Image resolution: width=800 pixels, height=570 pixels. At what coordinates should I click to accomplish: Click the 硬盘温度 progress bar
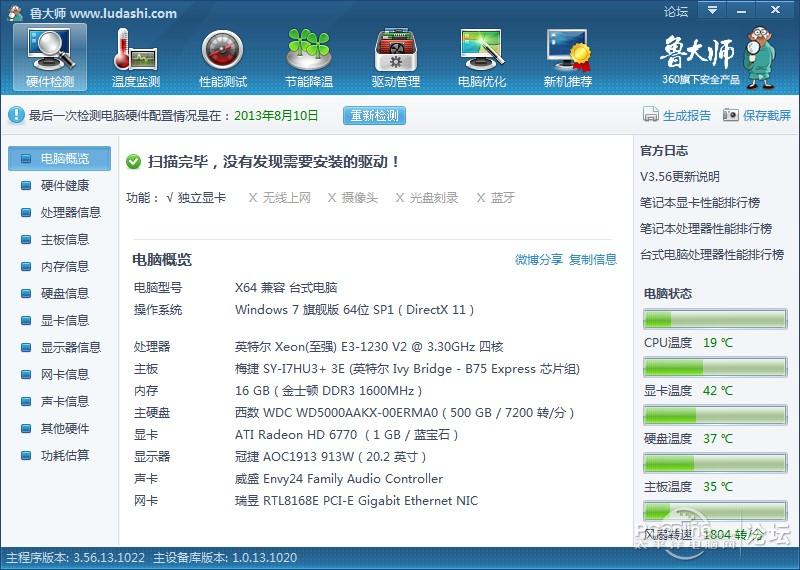715,415
